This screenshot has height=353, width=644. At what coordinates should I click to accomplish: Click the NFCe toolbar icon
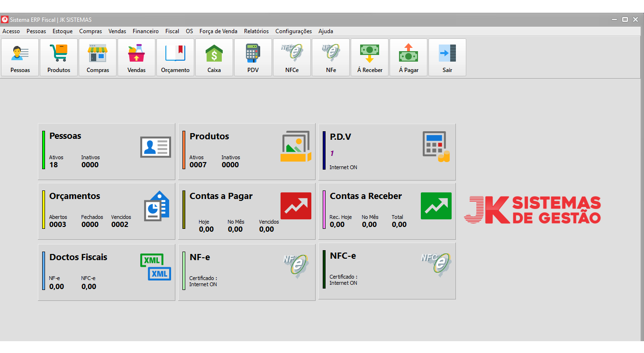point(292,57)
